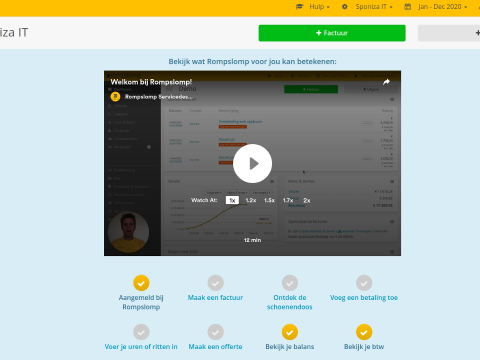Expand the Sponiza IT dropdown
This screenshot has height=360, width=480.
pyautogui.click(x=374, y=7)
